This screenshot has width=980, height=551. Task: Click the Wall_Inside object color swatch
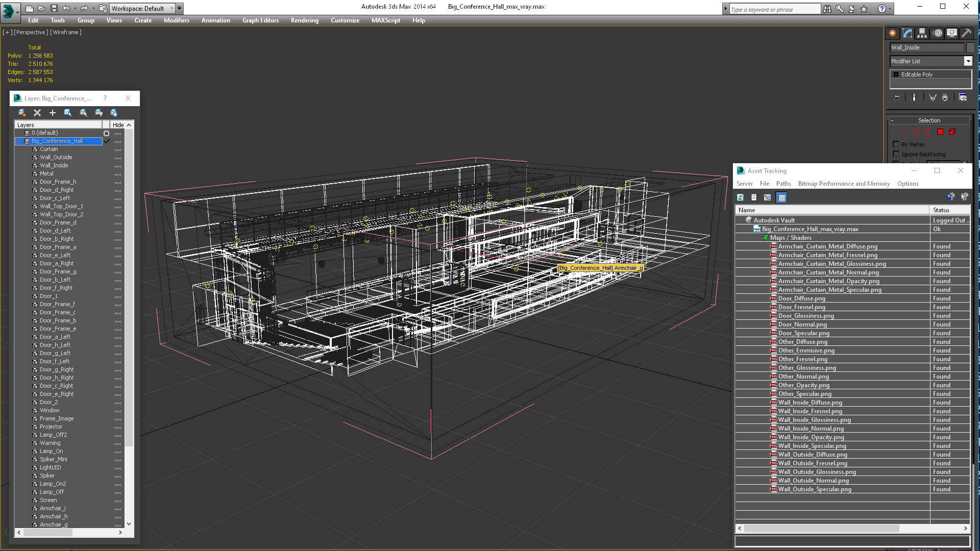coord(970,47)
